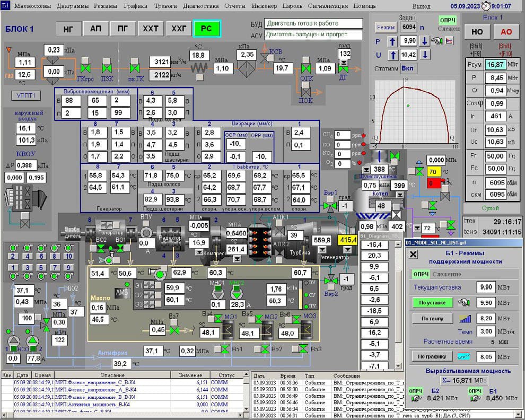The width and height of the screenshot is (525, 420).
Task: Decrease U setpoint with down arrow
Action: point(425,55)
